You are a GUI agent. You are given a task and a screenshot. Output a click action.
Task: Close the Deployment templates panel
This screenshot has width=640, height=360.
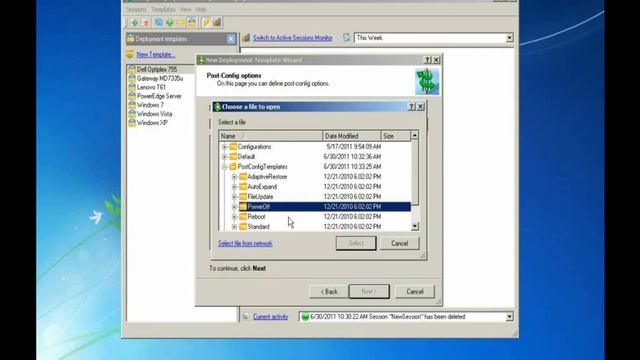231,39
